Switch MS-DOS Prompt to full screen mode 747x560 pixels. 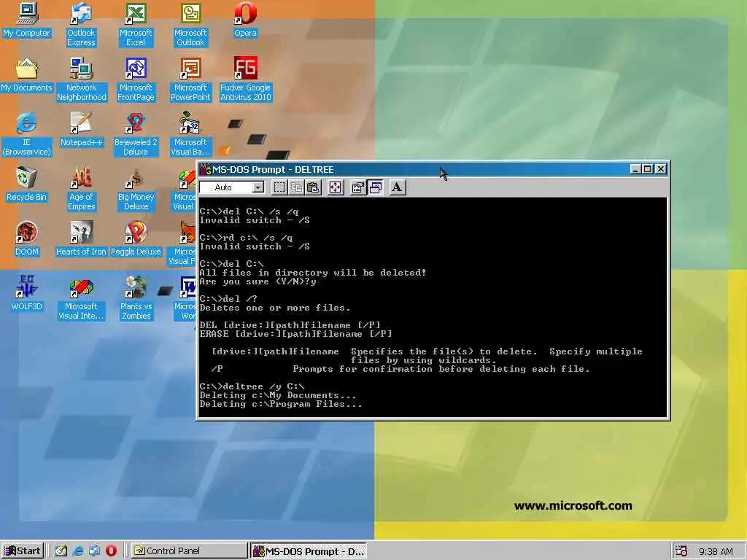tap(336, 187)
